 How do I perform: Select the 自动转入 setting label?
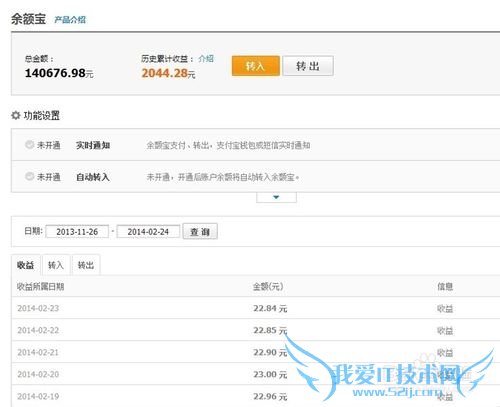(93, 177)
